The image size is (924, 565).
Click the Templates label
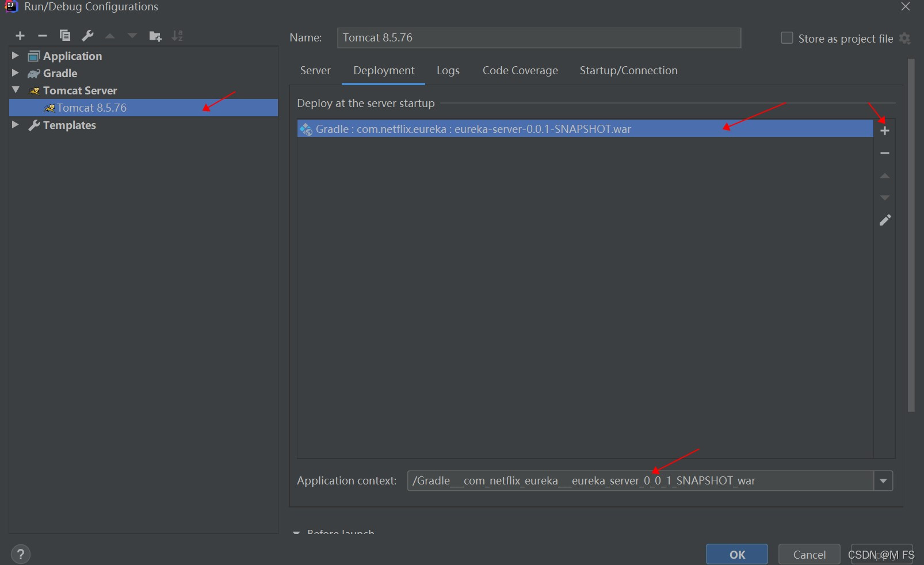pos(70,125)
